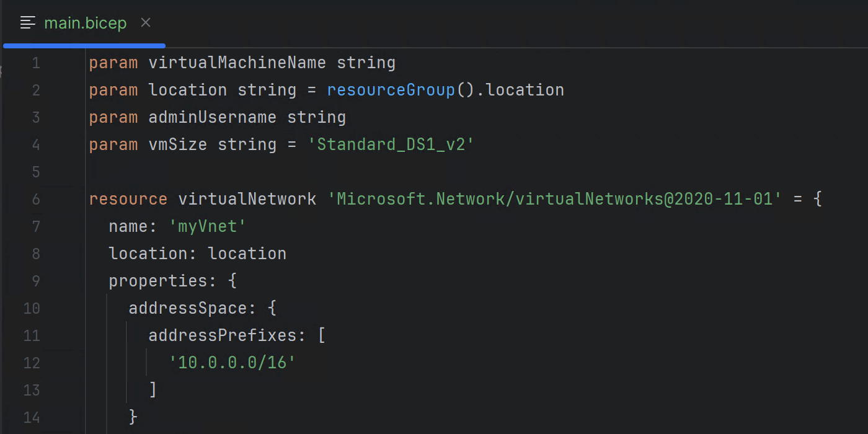Click the 'myVnet' name string
This screenshot has height=434, width=868.
[x=207, y=226]
